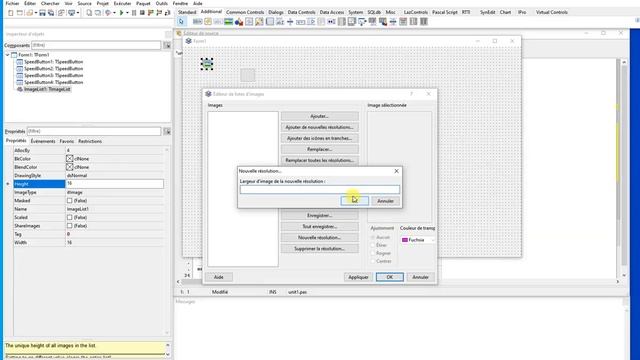This screenshot has height=360, width=640.
Task: Pick the TBevel component icon
Action: (249, 21)
